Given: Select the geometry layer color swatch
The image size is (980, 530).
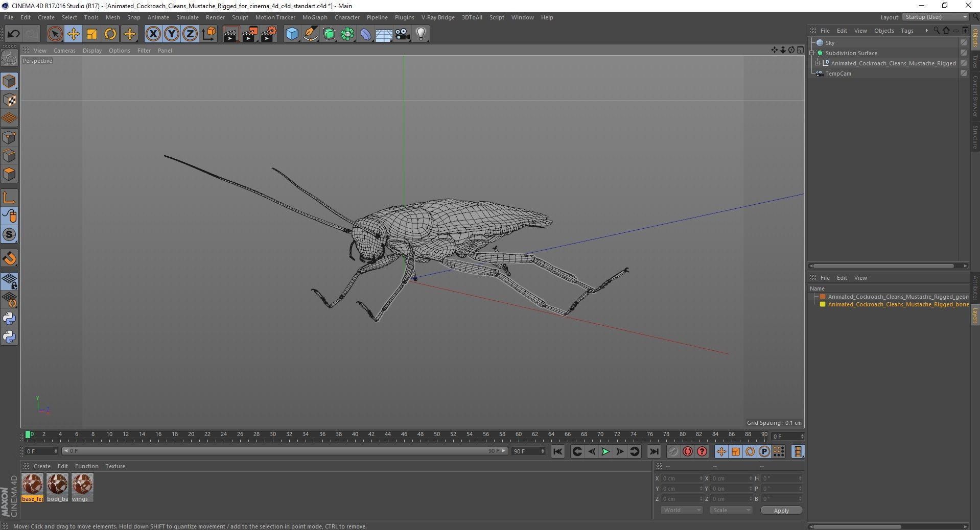Looking at the screenshot, I should coord(823,297).
